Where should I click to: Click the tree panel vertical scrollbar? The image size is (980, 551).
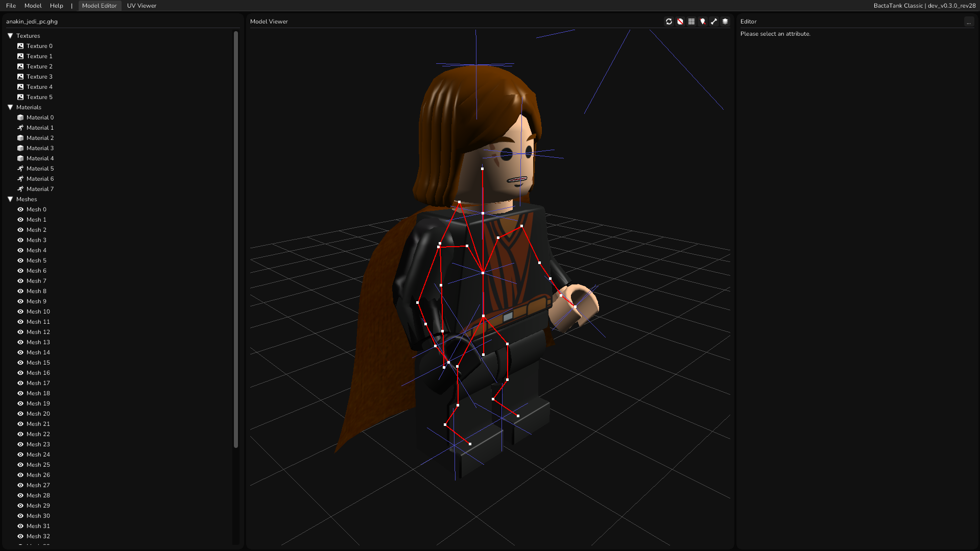[x=236, y=239]
